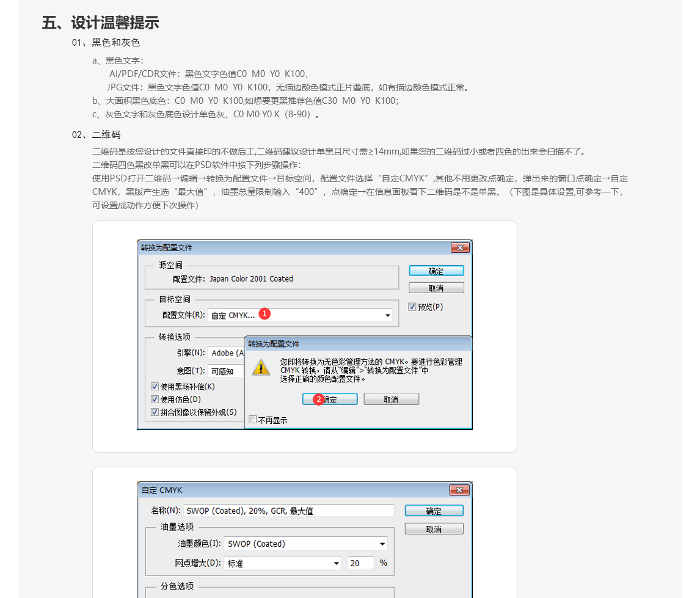Image resolution: width=700 pixels, height=598 pixels.
Task: Click the dot gain percent field showing 20
Action: [x=360, y=563]
